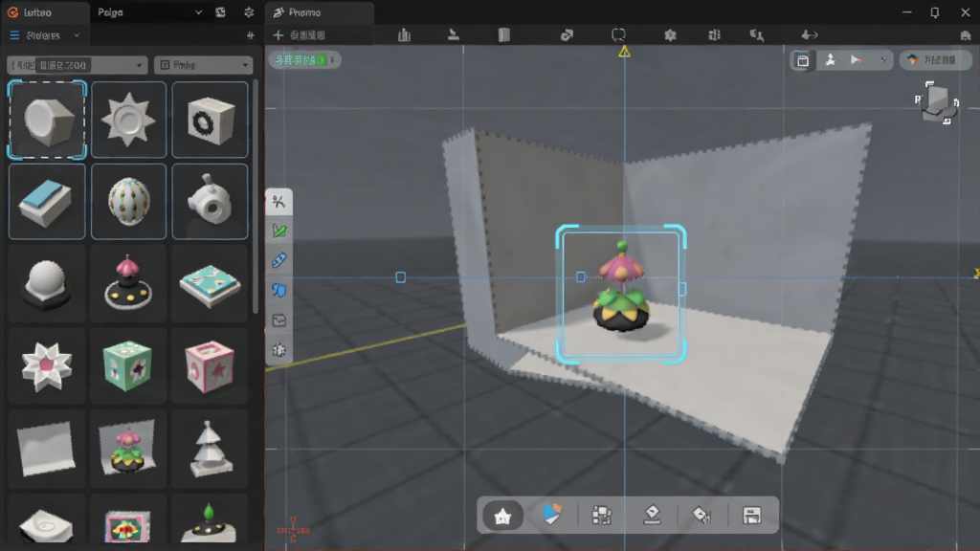The width and height of the screenshot is (980, 551).
Task: Click the asset panel vertical scrollbar
Action: [255, 197]
